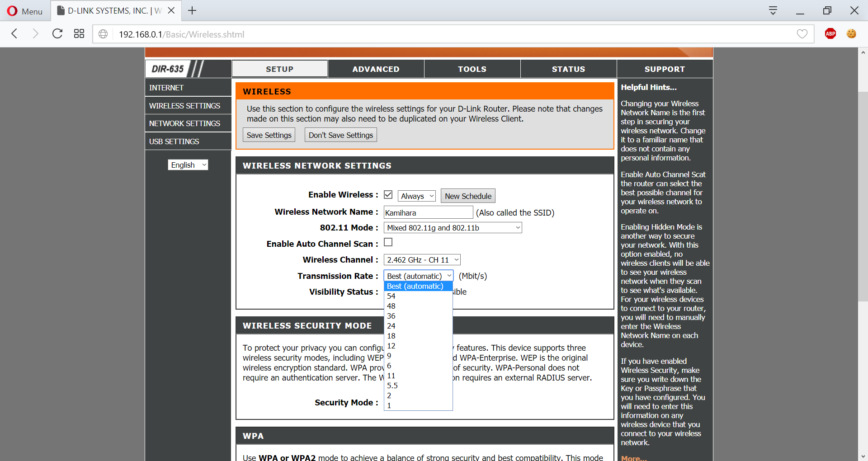Open INTERNET settings page

188,88
